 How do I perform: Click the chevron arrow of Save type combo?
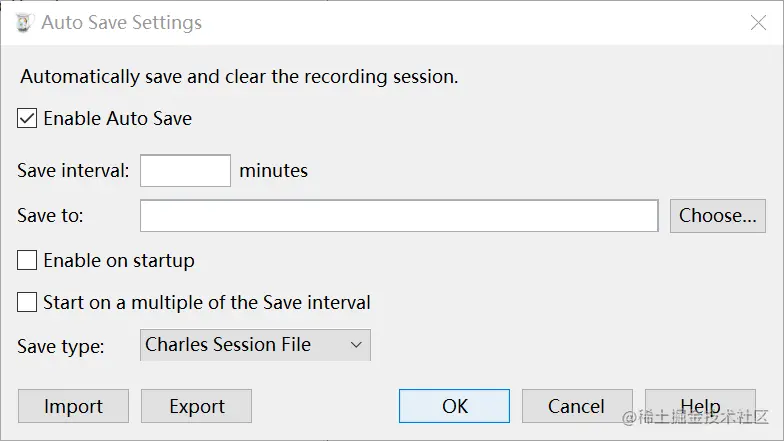pyautogui.click(x=356, y=345)
